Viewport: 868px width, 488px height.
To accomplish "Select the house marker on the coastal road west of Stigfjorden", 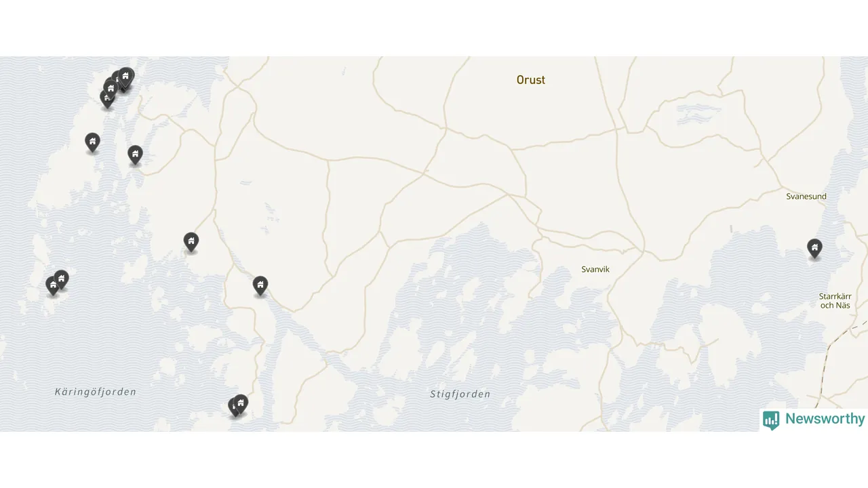I will (260, 286).
